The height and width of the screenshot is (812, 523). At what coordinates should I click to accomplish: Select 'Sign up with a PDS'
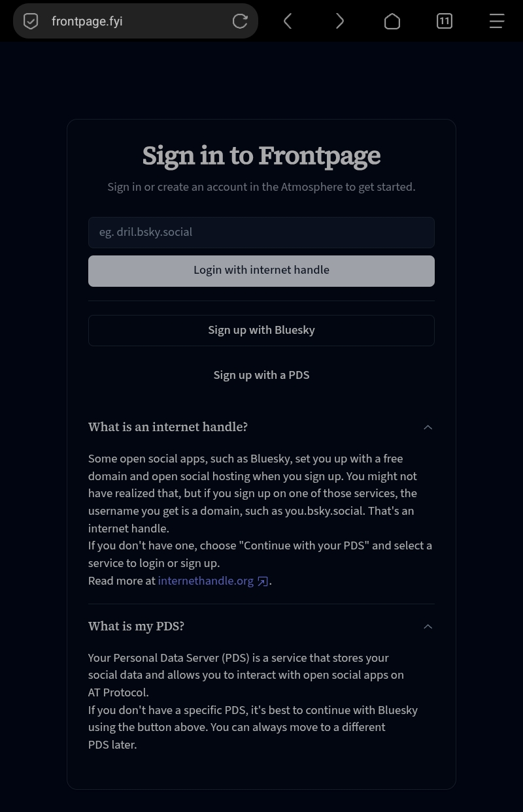coord(261,375)
